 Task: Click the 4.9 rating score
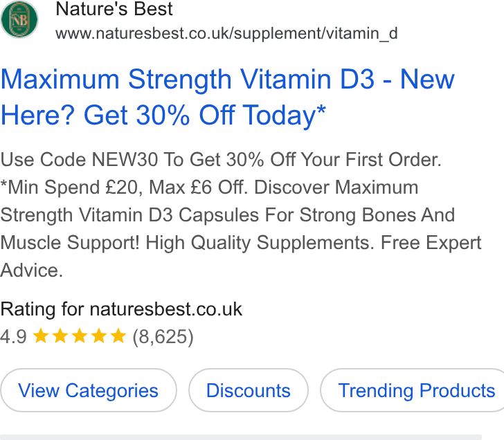tap(14, 337)
